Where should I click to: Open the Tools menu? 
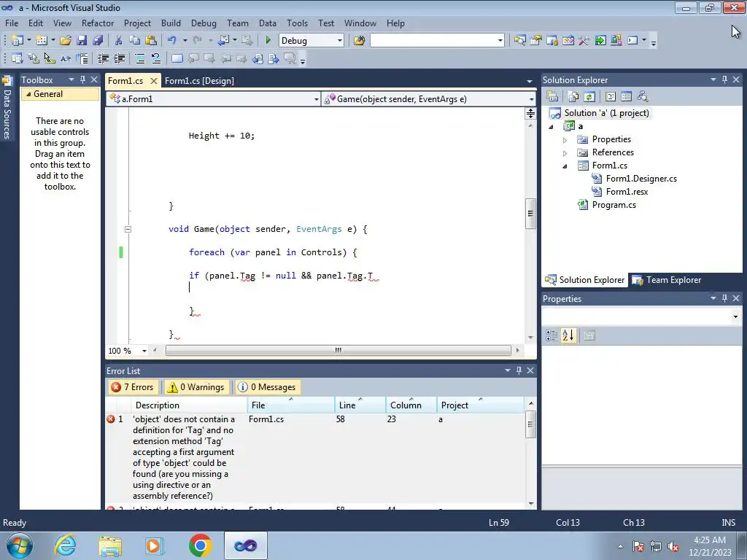[x=298, y=23]
